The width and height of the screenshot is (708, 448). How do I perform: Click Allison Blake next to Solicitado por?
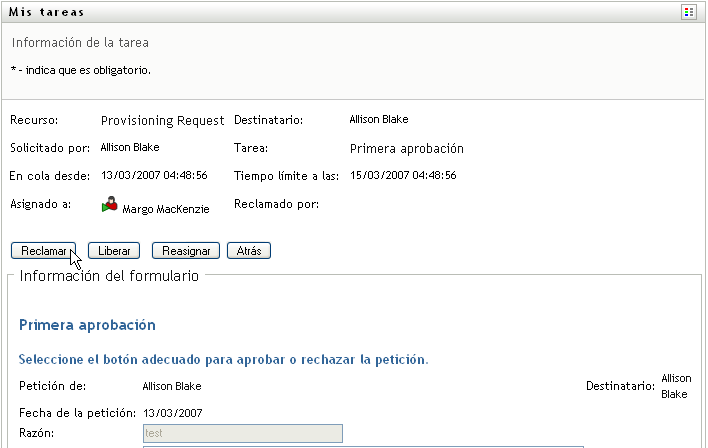point(130,147)
